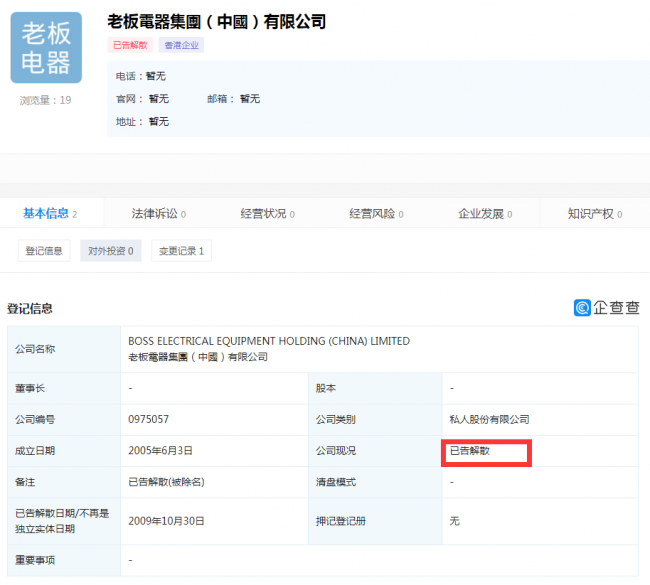The image size is (650, 585).
Task: Click the 公司编号 label cell
Action: 64,420
